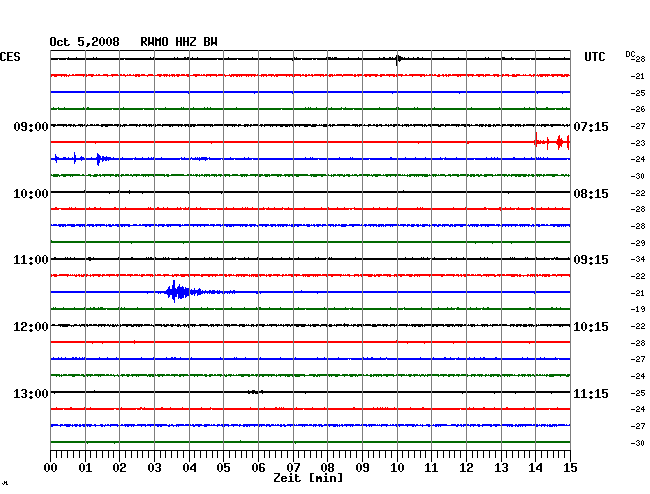This screenshot has width=650, height=494.
Task: Click the axis title "Zeit [min]"
Action: [x=308, y=478]
